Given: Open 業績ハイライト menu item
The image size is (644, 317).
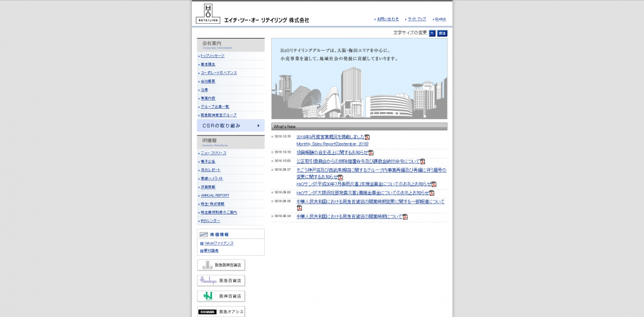Looking at the screenshot, I should 212,178.
